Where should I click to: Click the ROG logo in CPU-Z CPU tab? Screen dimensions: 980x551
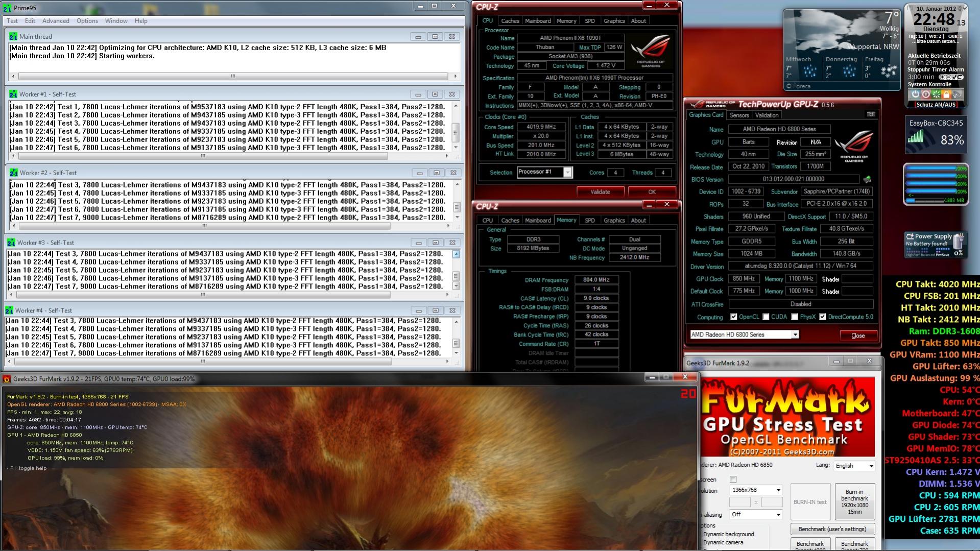pos(650,51)
